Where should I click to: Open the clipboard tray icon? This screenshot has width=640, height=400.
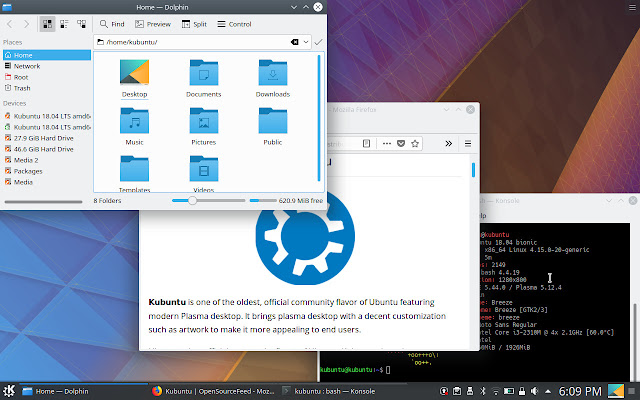(457, 391)
